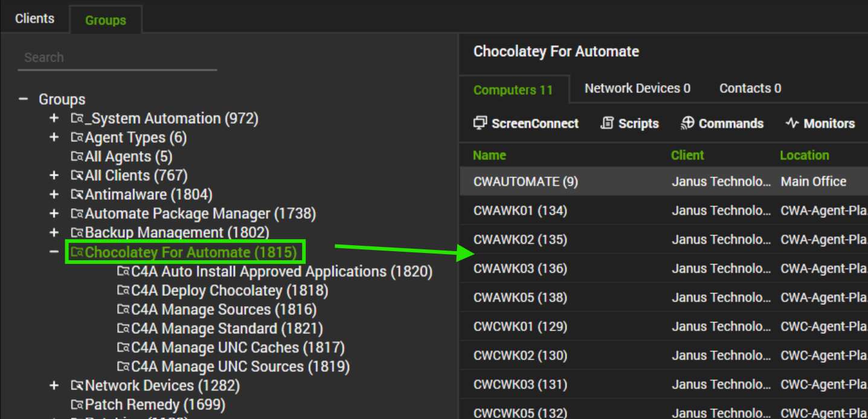Screen dimensions: 868x419
Task: Select the CWAWK01 (134) computer row
Action: click(x=520, y=211)
